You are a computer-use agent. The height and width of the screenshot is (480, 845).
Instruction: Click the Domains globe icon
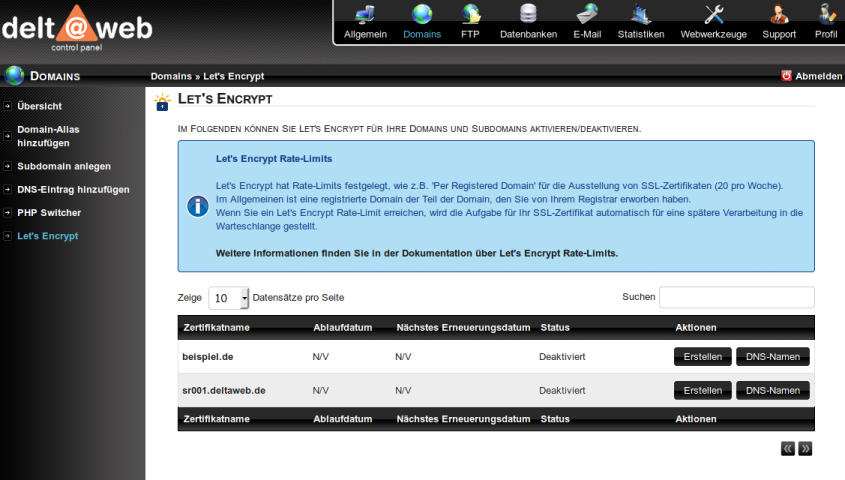coord(422,14)
